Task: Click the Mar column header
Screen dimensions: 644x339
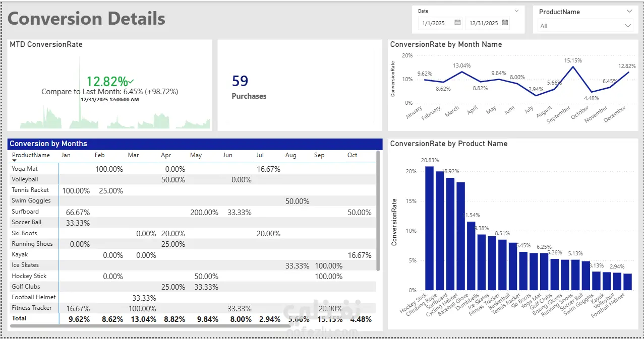Action: point(133,155)
